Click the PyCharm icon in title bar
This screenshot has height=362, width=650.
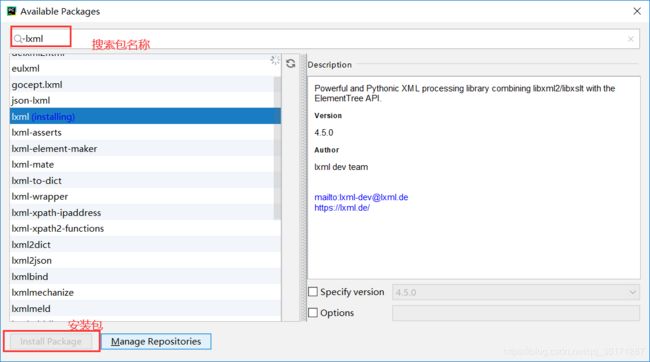12,11
